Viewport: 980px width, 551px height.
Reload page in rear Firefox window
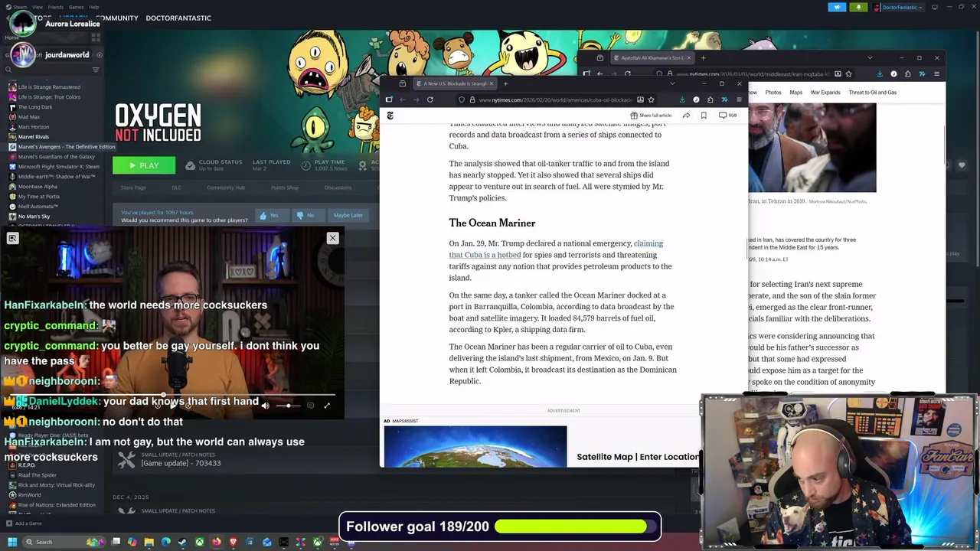[628, 73]
